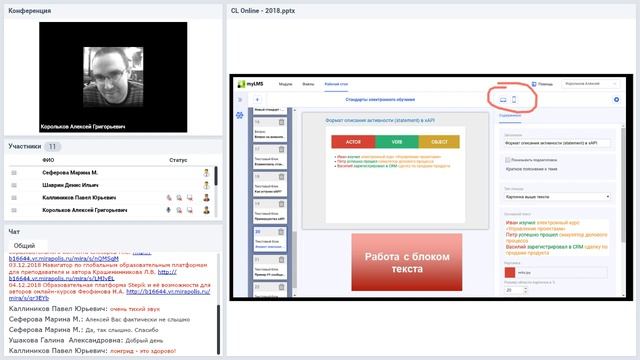Click Каллиников Павел Юрьевич microphone status icon
Viewport: 640px width, 360px height.
[x=169, y=198]
